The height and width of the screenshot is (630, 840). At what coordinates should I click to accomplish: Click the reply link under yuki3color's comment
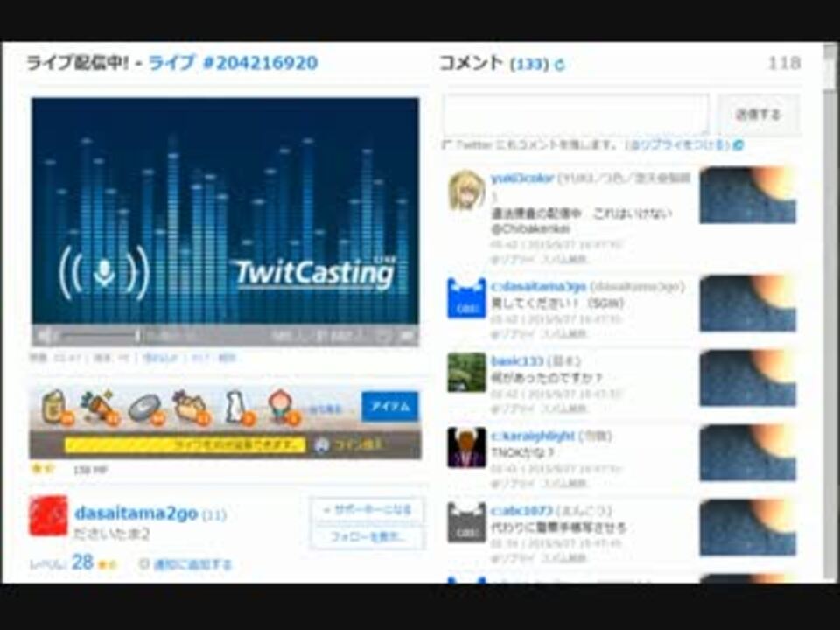512,260
